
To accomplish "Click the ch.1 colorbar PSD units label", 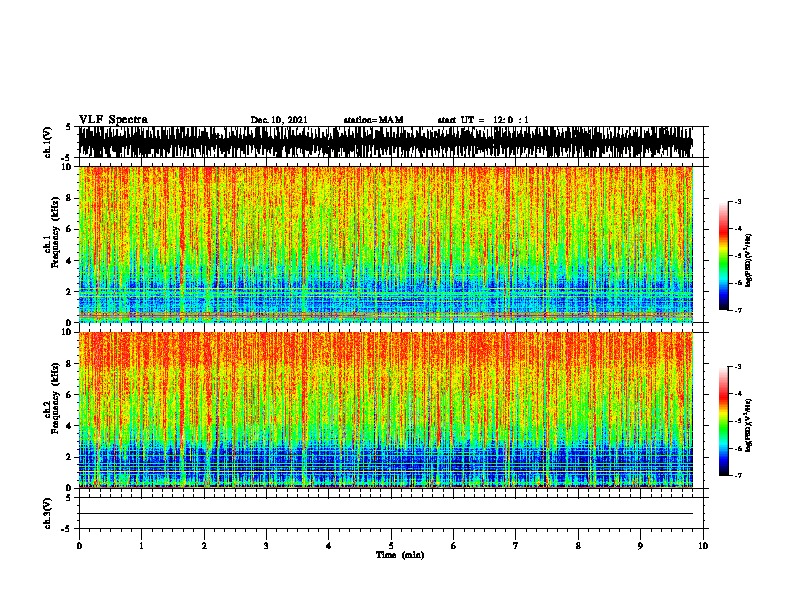I will point(749,261).
